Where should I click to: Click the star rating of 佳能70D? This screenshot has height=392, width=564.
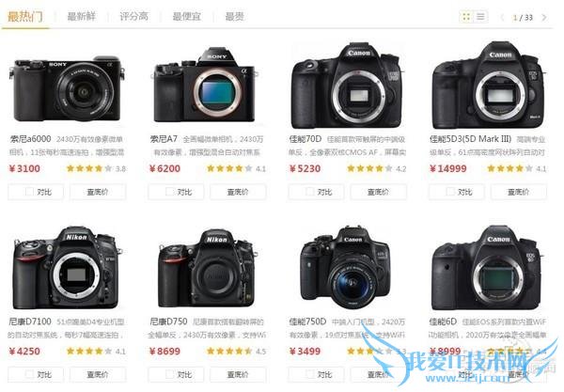click(x=369, y=168)
